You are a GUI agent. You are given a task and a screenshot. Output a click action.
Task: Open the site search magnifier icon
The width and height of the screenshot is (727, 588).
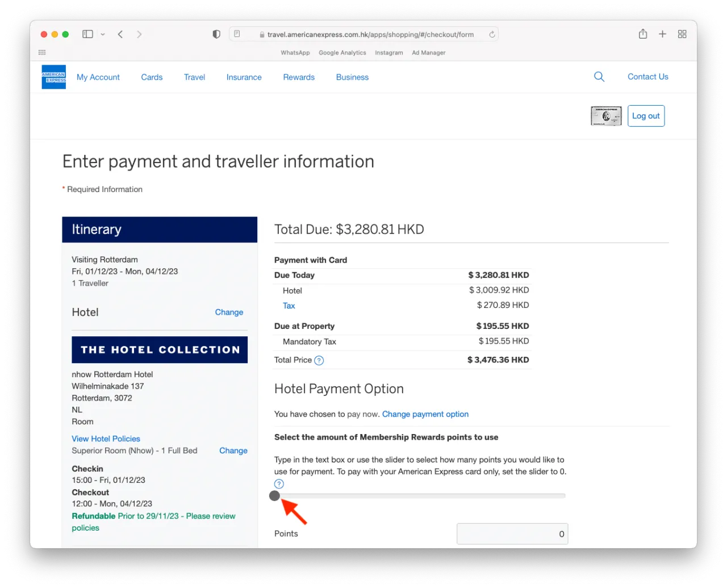(599, 77)
